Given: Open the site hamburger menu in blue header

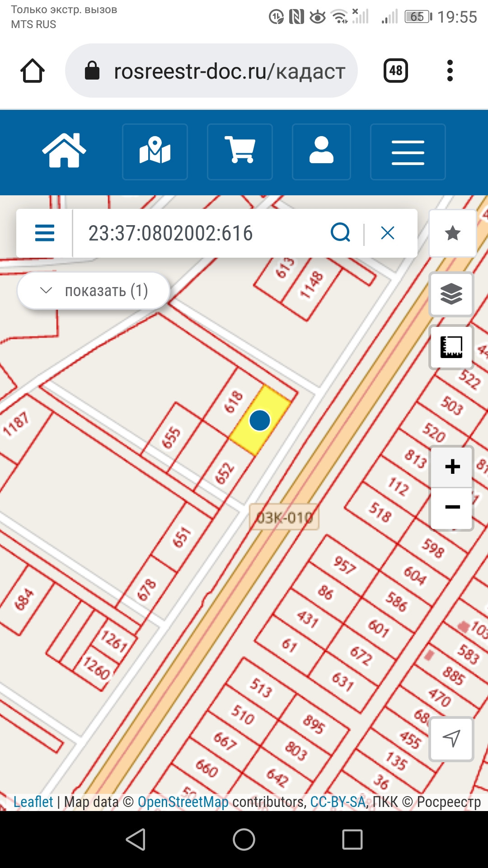Looking at the screenshot, I should (x=408, y=152).
